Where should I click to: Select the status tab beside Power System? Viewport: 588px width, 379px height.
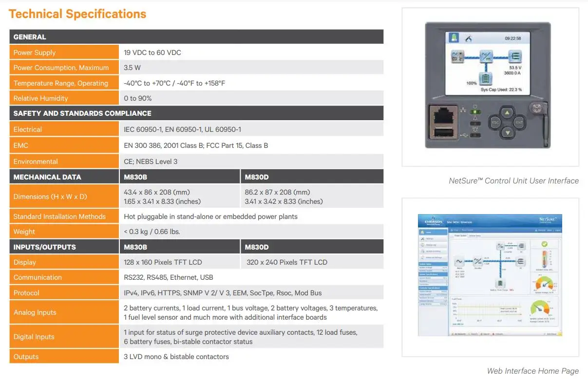476,235
